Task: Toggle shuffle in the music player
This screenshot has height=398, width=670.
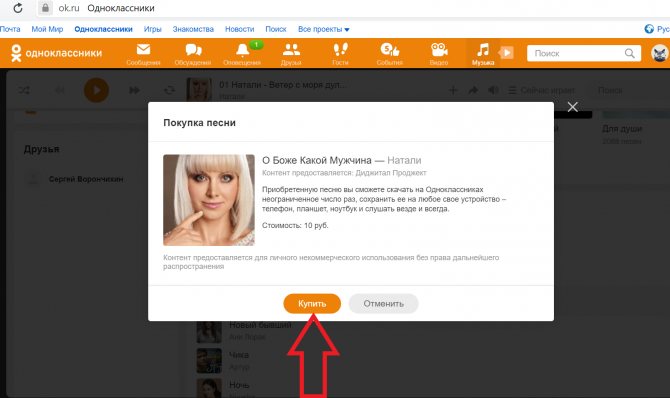Action: (24, 90)
